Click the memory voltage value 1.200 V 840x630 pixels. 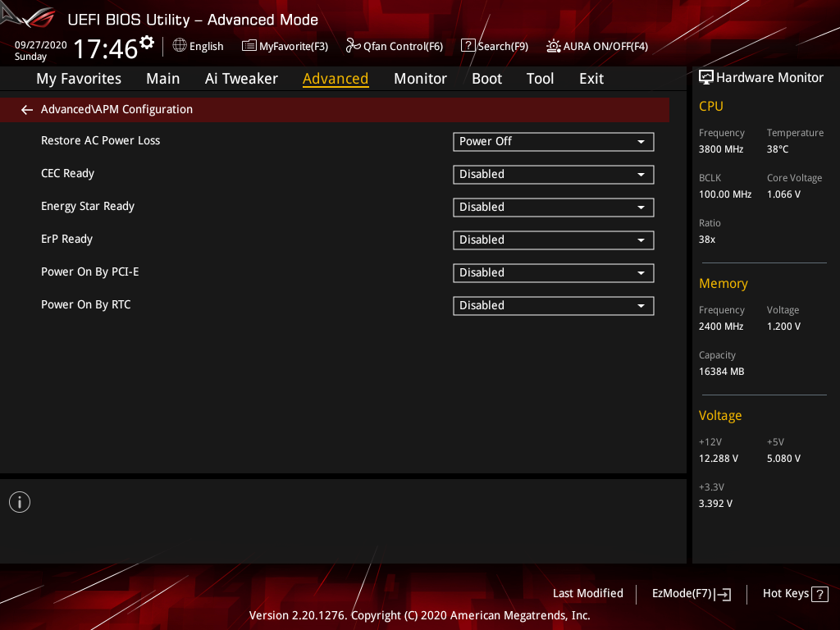pos(783,326)
